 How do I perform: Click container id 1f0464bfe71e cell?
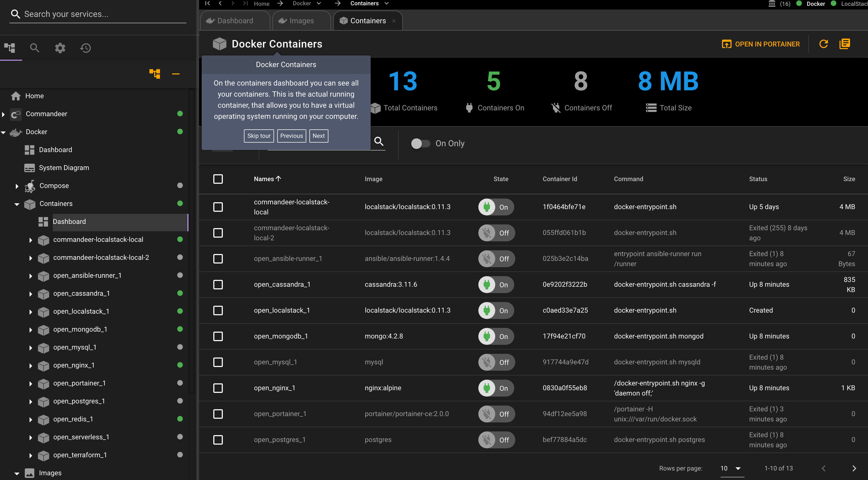click(564, 207)
